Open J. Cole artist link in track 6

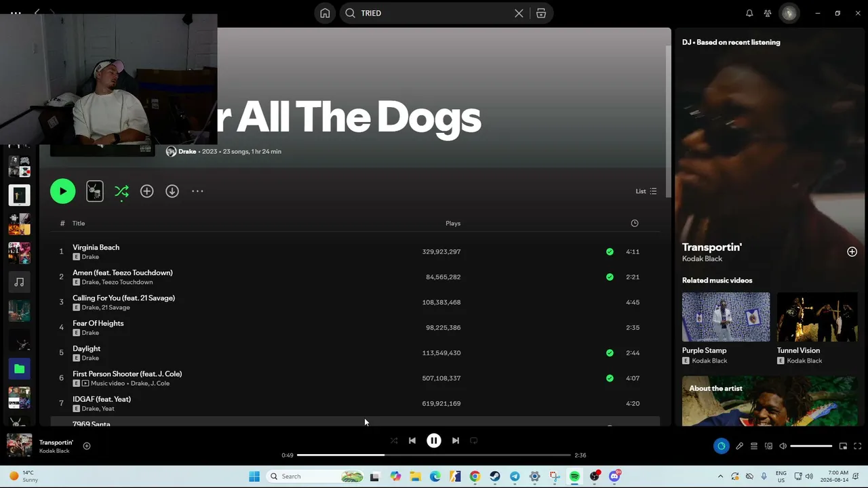tap(160, 384)
